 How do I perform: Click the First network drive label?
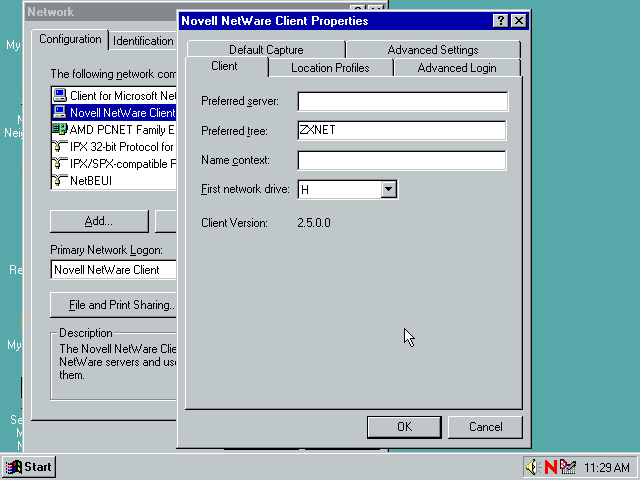[245, 189]
